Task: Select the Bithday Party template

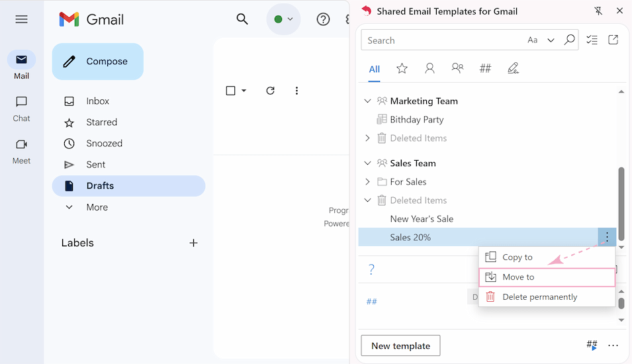Action: click(x=416, y=120)
